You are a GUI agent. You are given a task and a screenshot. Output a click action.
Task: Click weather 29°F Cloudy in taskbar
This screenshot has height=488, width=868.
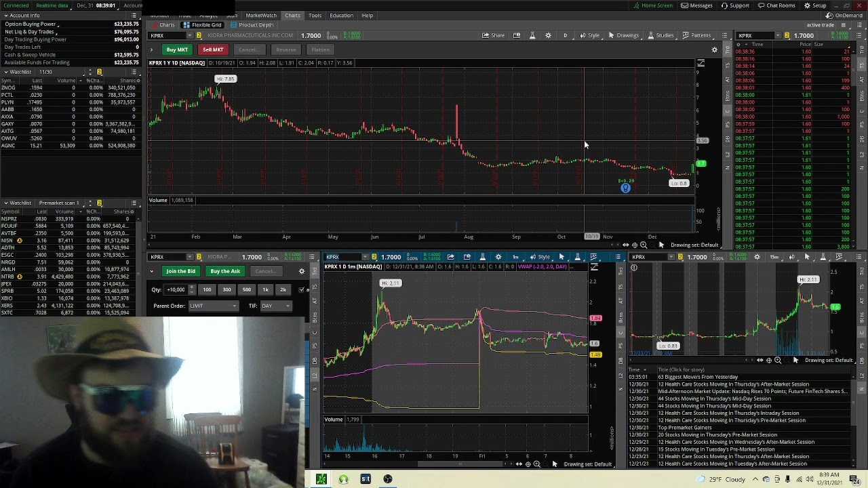pos(722,479)
